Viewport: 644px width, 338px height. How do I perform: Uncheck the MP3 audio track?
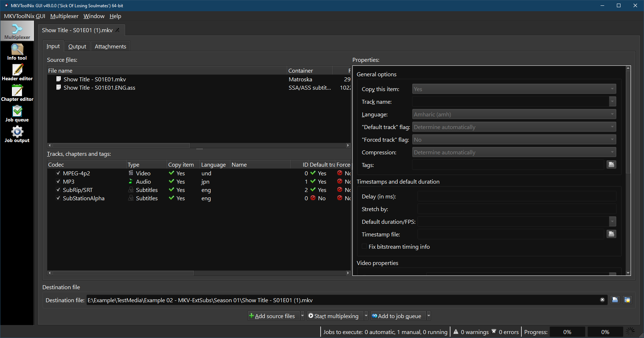pyautogui.click(x=58, y=181)
